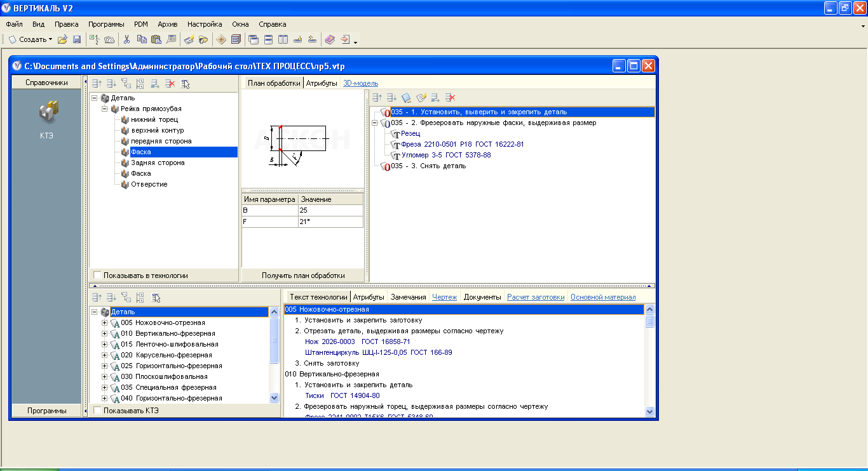Open the Программы menu

tap(106, 24)
